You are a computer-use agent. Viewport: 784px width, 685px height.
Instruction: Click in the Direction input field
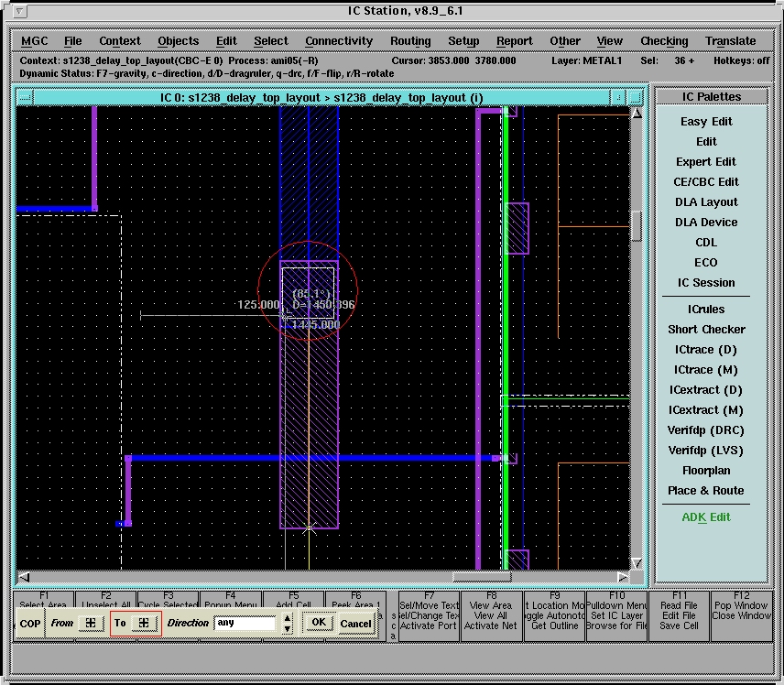(x=245, y=623)
